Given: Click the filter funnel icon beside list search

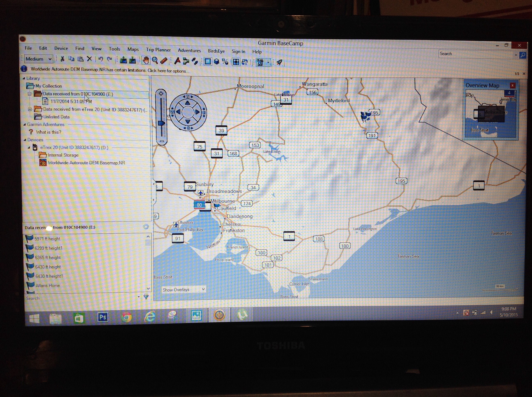Looking at the screenshot, I should 146,297.
